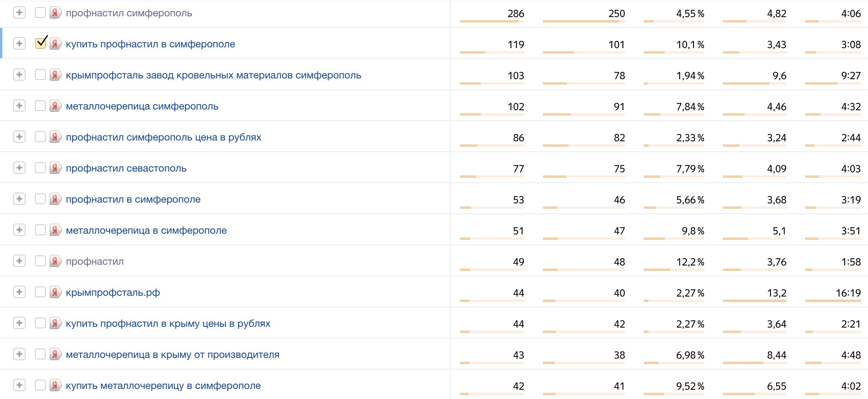Click visits value 286 in the first row
This screenshot has width=868, height=399.
click(515, 14)
